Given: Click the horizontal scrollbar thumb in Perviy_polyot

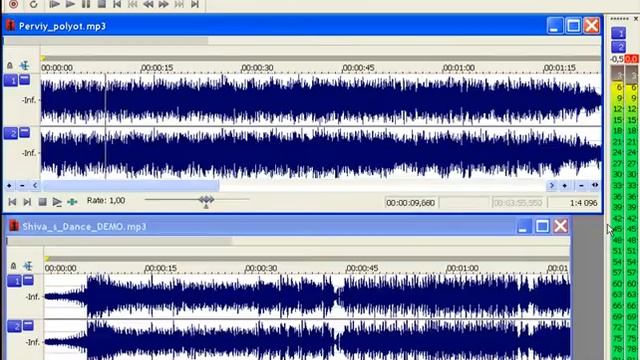Looking at the screenshot, I should pos(131,186).
